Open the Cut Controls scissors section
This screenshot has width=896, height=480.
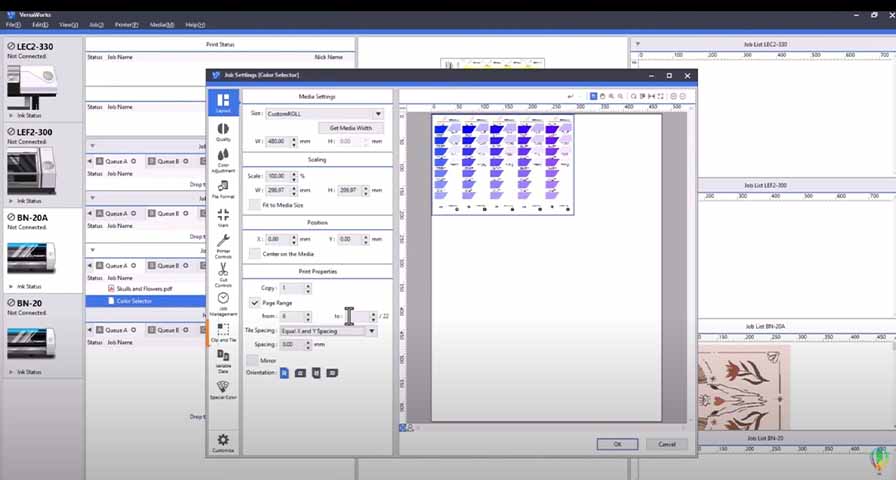[223, 274]
